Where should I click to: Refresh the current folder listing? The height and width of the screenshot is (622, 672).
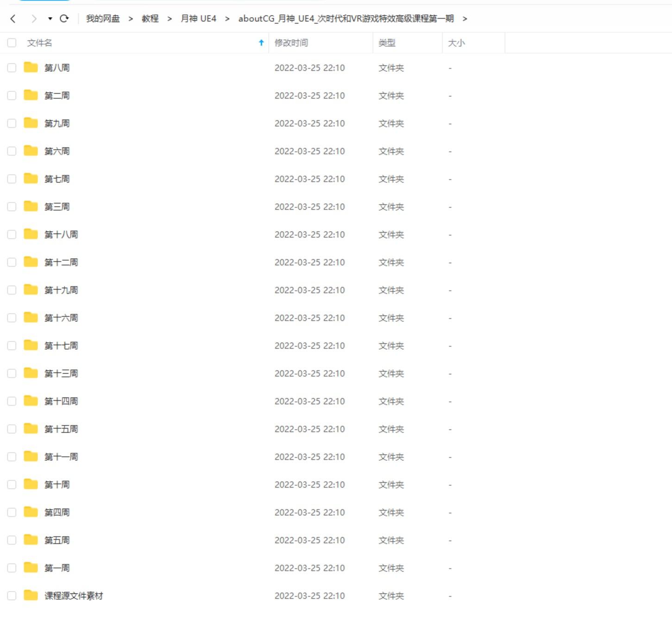coord(64,19)
